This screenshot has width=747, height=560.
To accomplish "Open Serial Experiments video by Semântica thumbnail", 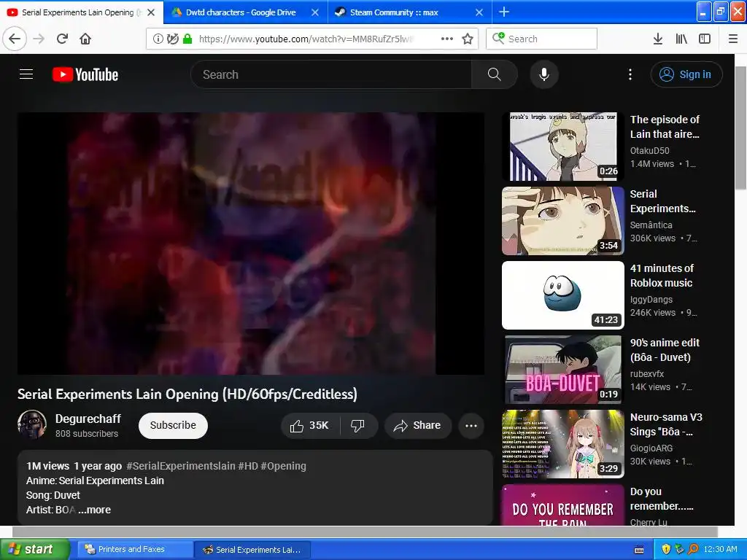I will pos(562,220).
